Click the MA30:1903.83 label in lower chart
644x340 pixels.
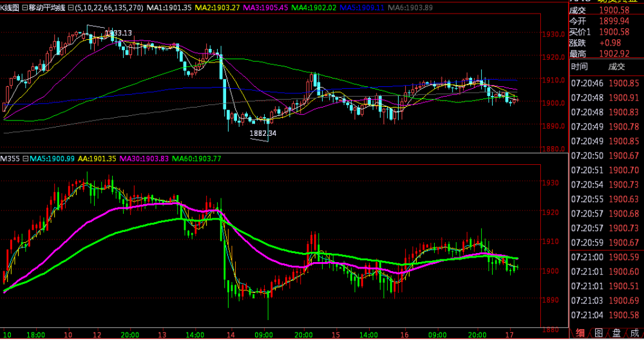[x=144, y=158]
